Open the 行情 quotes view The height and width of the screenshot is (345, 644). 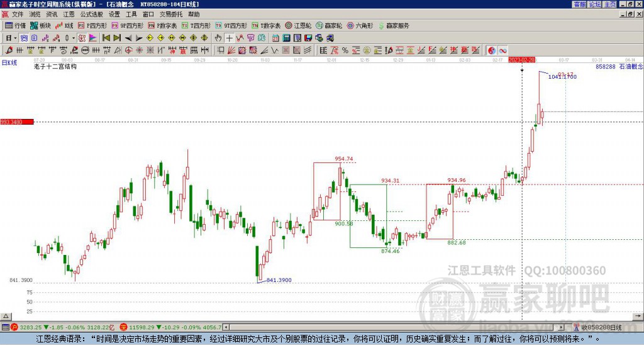(16, 25)
